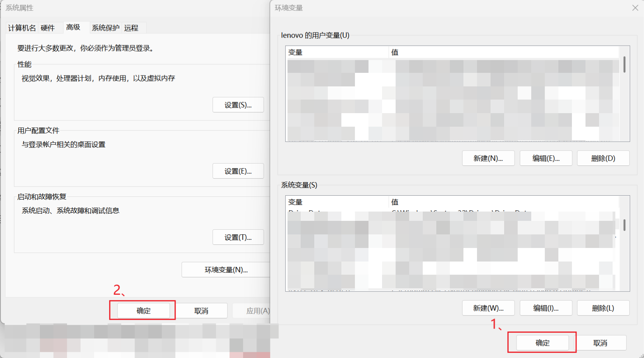Open the 远程 tab

point(131,28)
